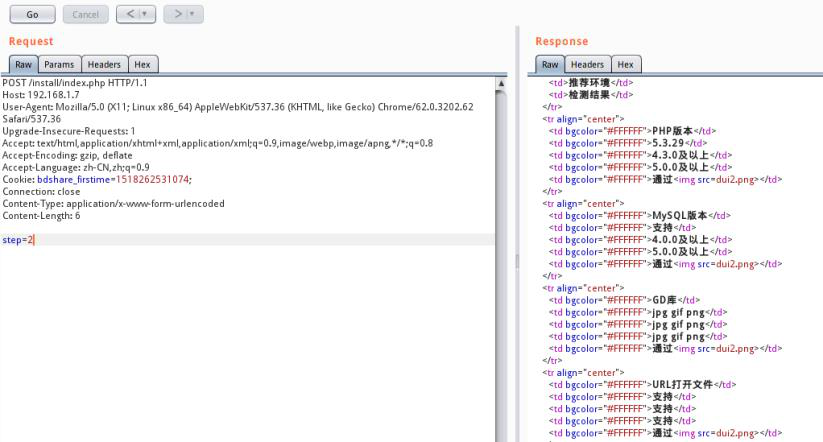Viewport: 823px width, 442px height.
Task: Click the Accept-Language: zh-CN line
Action: (76, 167)
